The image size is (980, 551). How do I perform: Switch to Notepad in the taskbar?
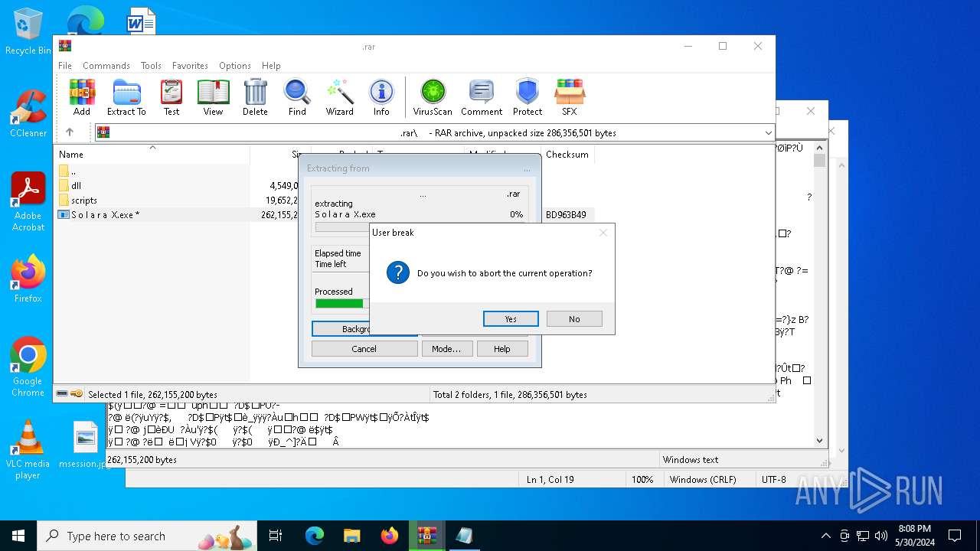tap(464, 536)
